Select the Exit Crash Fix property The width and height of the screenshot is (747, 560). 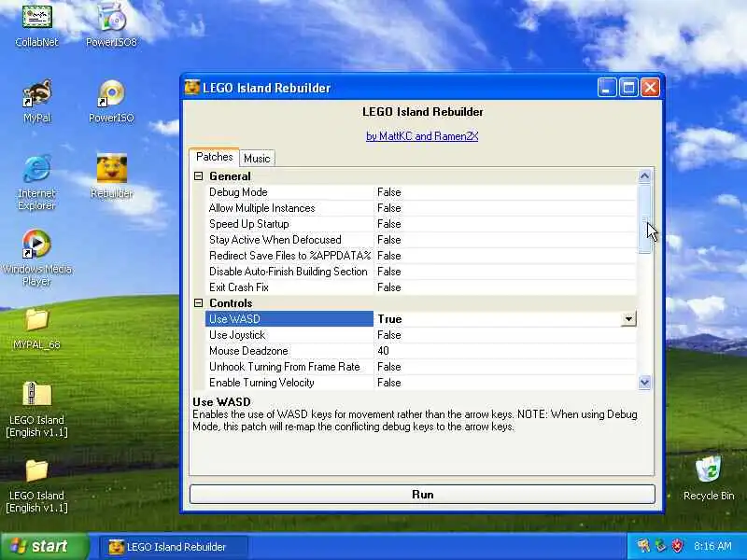pyautogui.click(x=289, y=287)
